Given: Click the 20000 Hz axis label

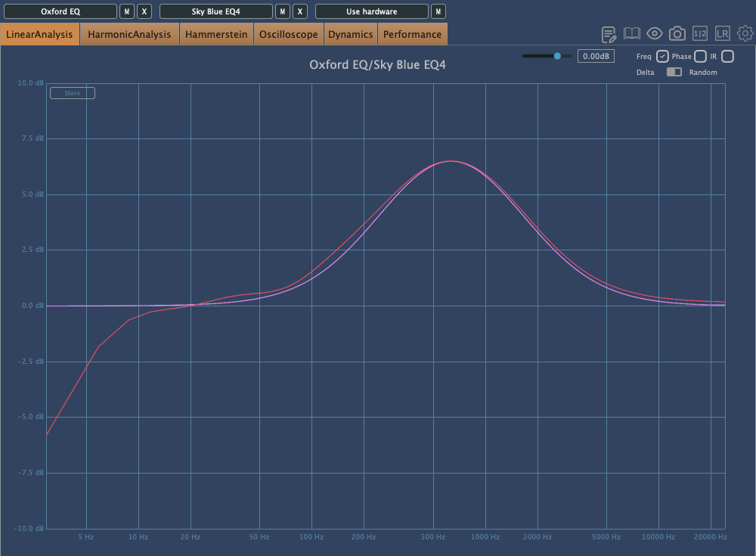Looking at the screenshot, I should [710, 536].
